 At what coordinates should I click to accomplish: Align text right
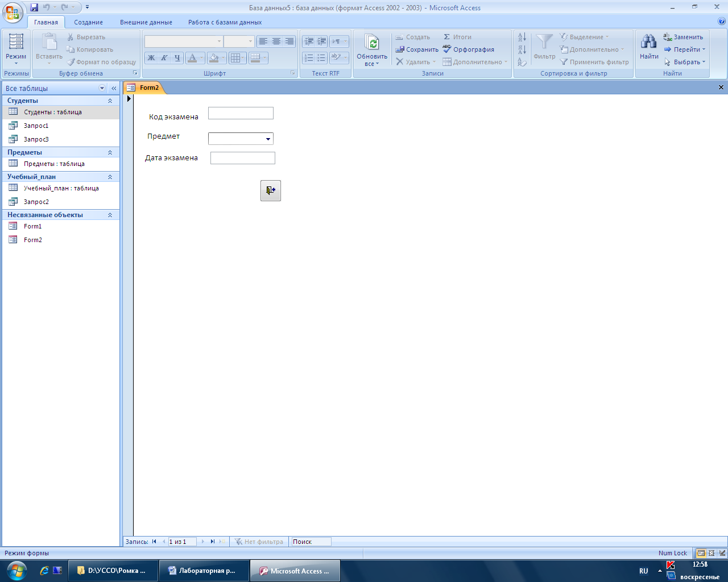(x=289, y=41)
